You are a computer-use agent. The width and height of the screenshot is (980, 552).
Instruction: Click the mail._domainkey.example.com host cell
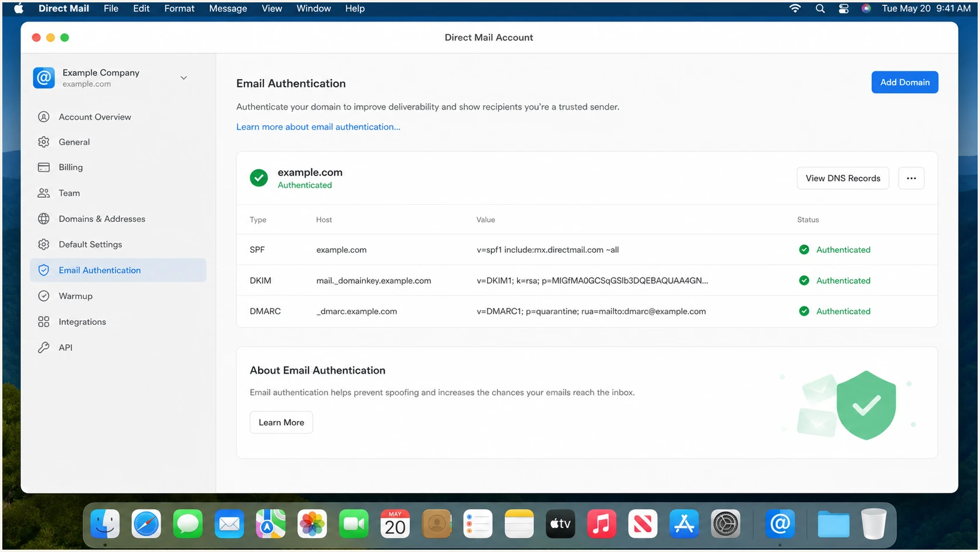[373, 280]
